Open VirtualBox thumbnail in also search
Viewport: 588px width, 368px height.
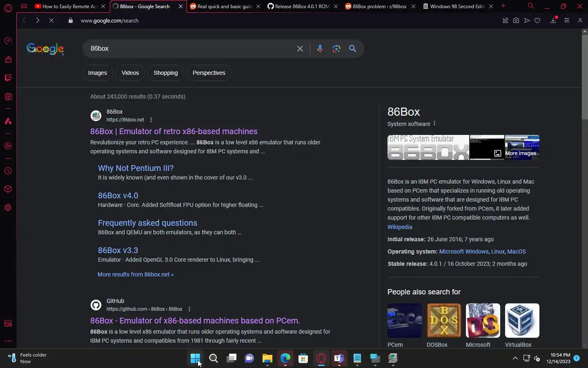tap(522, 321)
